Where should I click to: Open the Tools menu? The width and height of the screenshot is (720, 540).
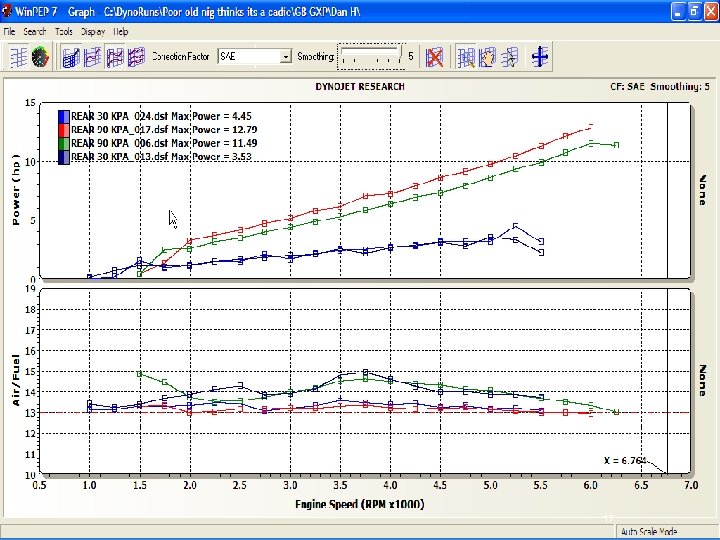[x=64, y=32]
